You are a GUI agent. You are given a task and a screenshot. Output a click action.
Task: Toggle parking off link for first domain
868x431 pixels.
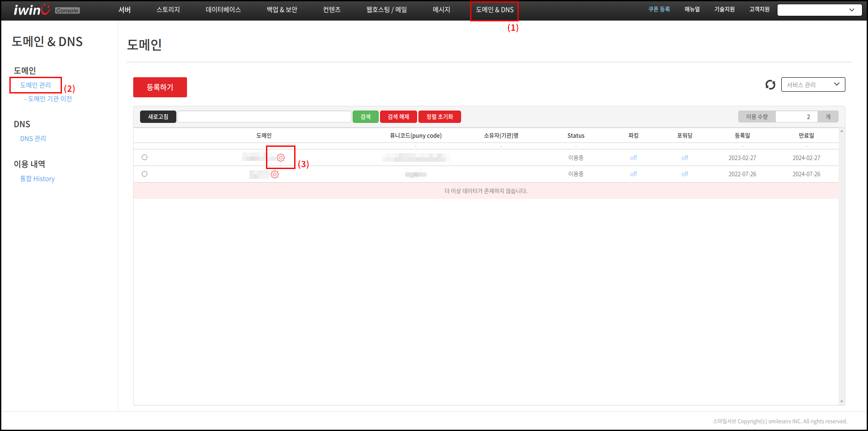pyautogui.click(x=633, y=158)
